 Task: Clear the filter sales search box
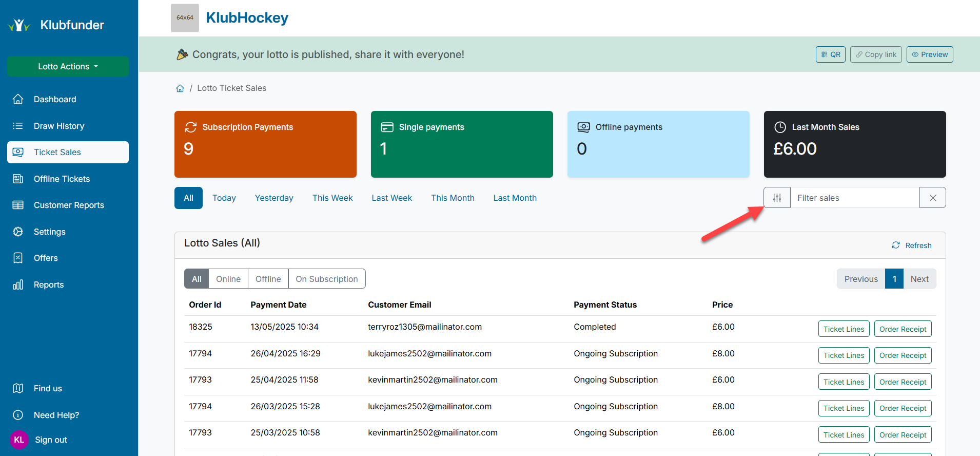pyautogui.click(x=932, y=198)
